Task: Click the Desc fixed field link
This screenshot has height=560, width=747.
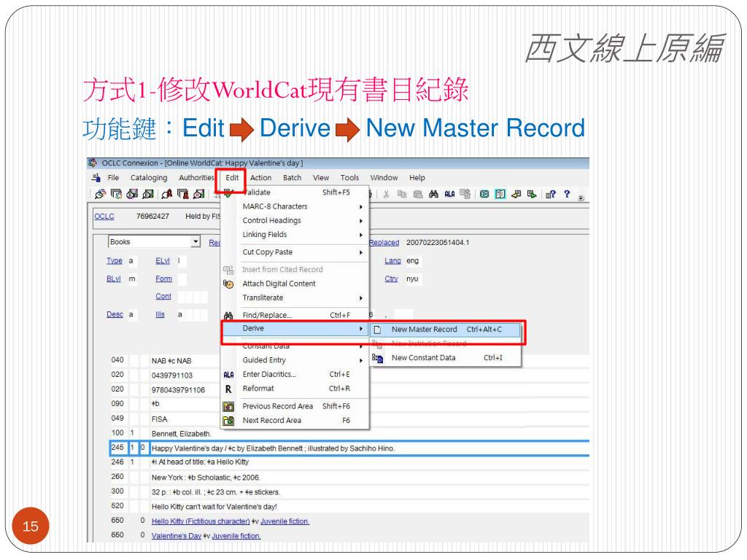Action: click(x=115, y=315)
